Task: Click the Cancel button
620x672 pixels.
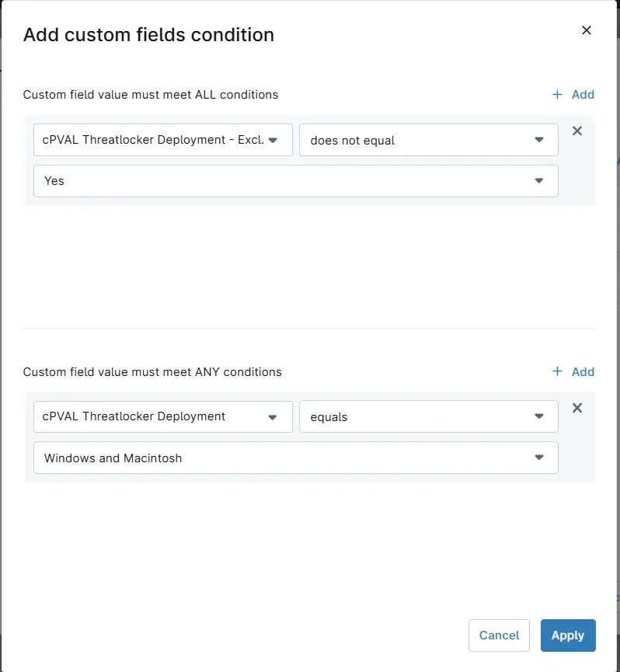Action: 499,635
